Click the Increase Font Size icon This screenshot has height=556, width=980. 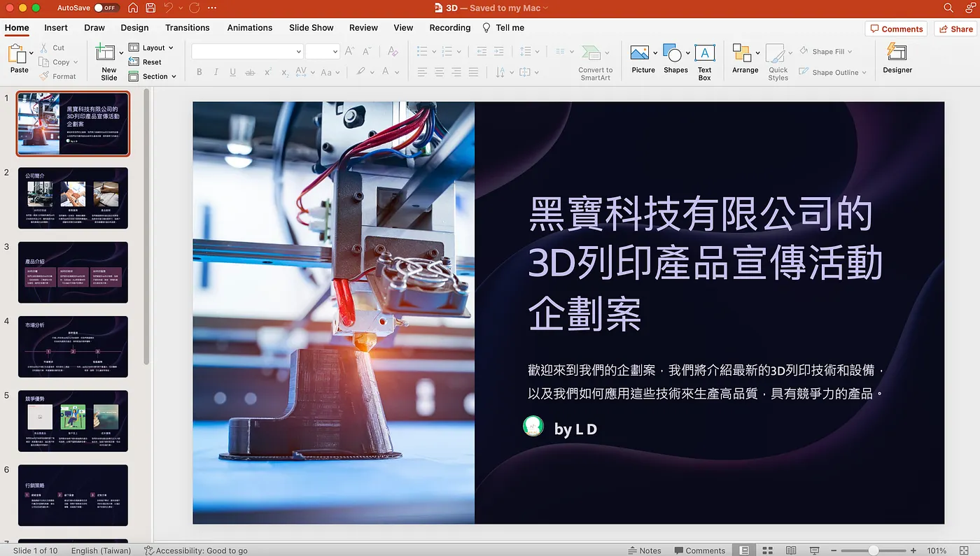pyautogui.click(x=350, y=51)
